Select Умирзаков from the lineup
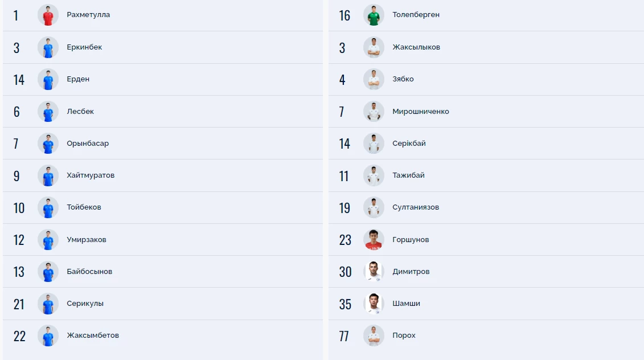644x360 pixels. click(86, 240)
